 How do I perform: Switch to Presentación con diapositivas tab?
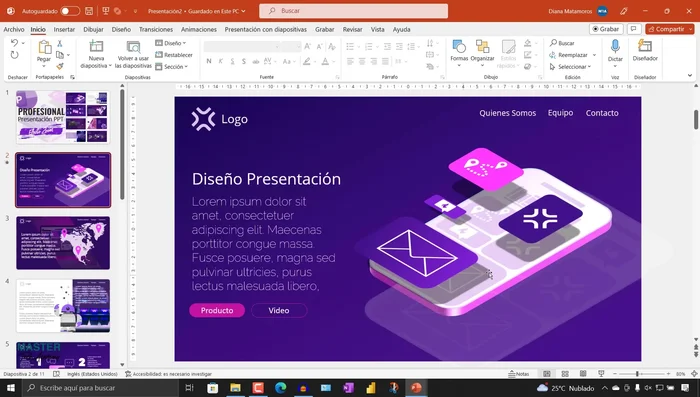tap(266, 29)
